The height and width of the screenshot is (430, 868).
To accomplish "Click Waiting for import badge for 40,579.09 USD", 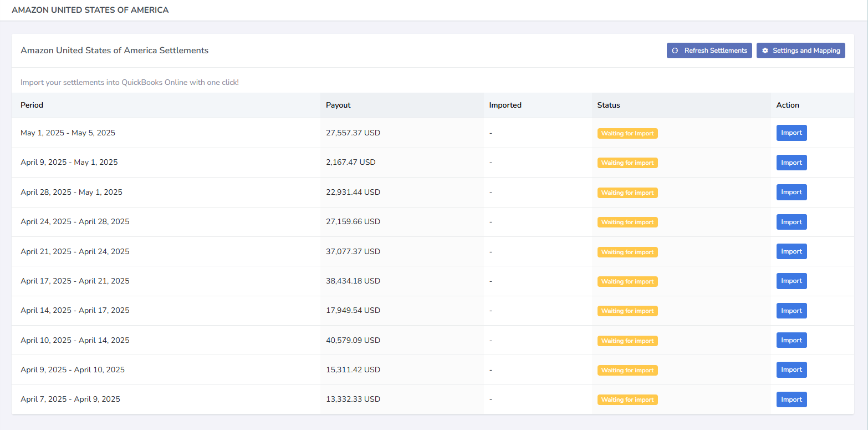I will pyautogui.click(x=627, y=341).
